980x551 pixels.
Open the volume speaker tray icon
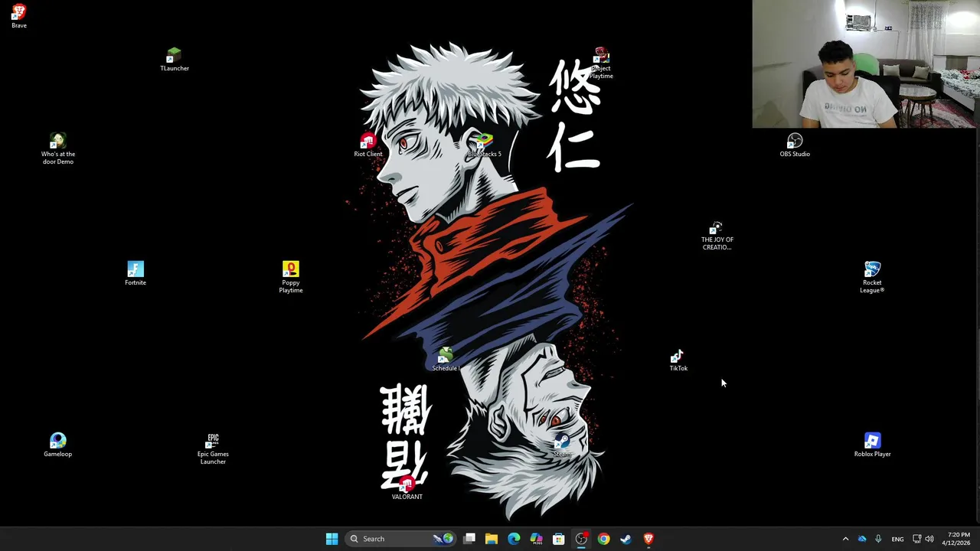click(929, 539)
